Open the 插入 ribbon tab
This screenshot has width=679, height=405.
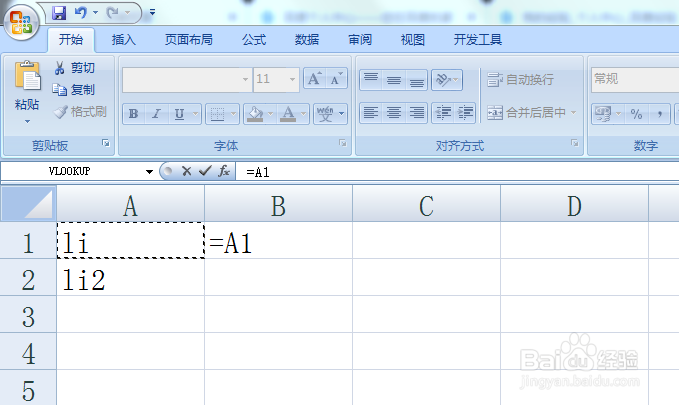(123, 40)
